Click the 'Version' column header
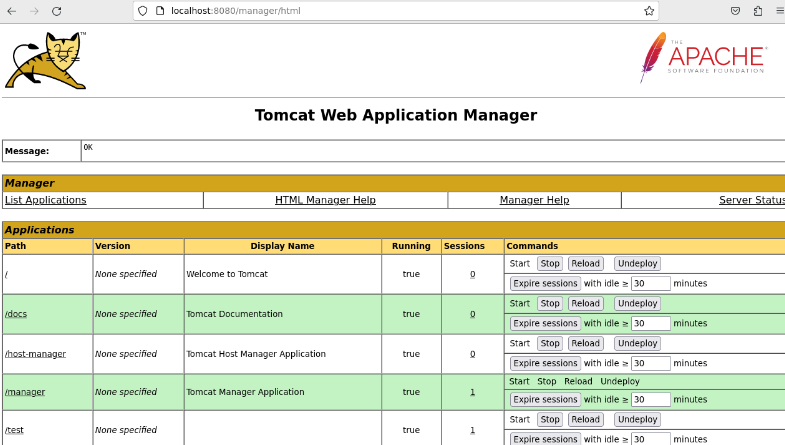 tap(113, 246)
